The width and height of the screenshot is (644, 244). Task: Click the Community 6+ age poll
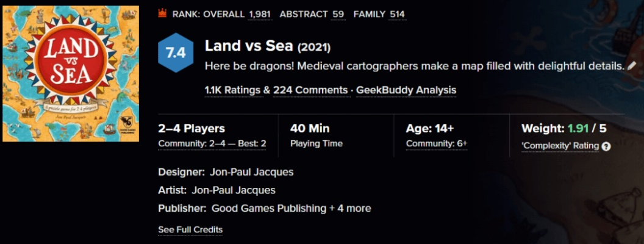point(436,144)
